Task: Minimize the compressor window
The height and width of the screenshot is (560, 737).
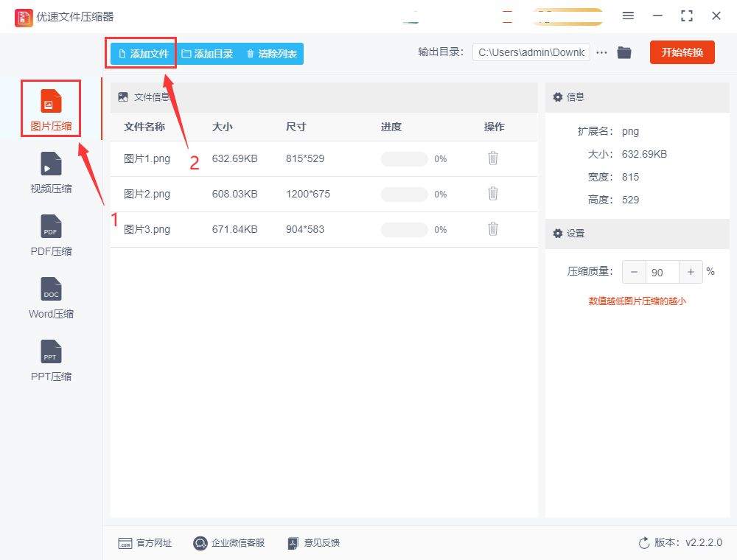Action: (x=657, y=16)
